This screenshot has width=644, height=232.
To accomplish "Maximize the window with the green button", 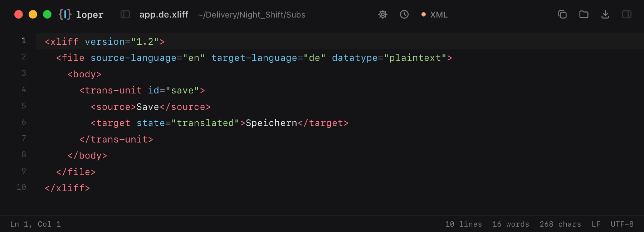I will 47,14.
